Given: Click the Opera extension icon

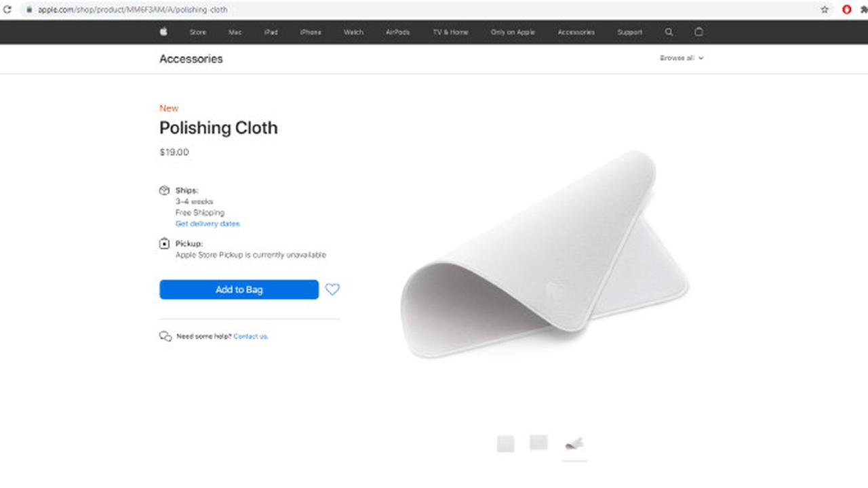Looking at the screenshot, I should [x=846, y=9].
